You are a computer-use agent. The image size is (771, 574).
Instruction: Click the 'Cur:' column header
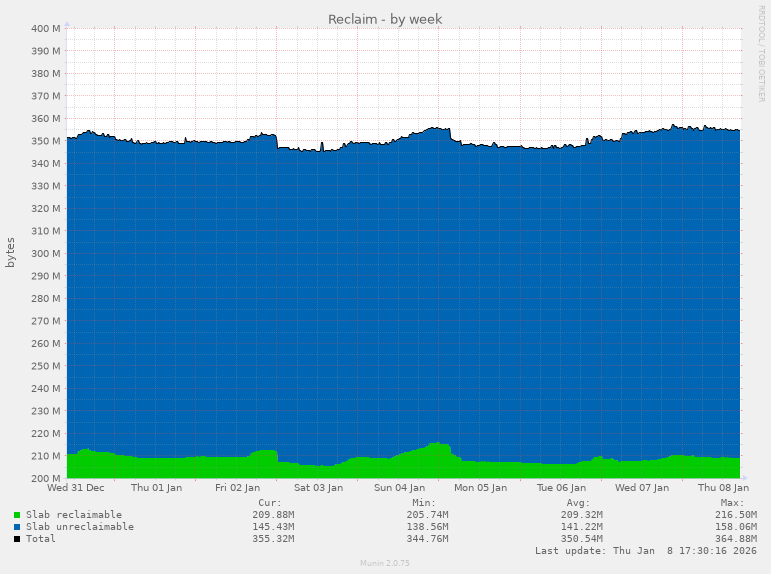pos(269,503)
